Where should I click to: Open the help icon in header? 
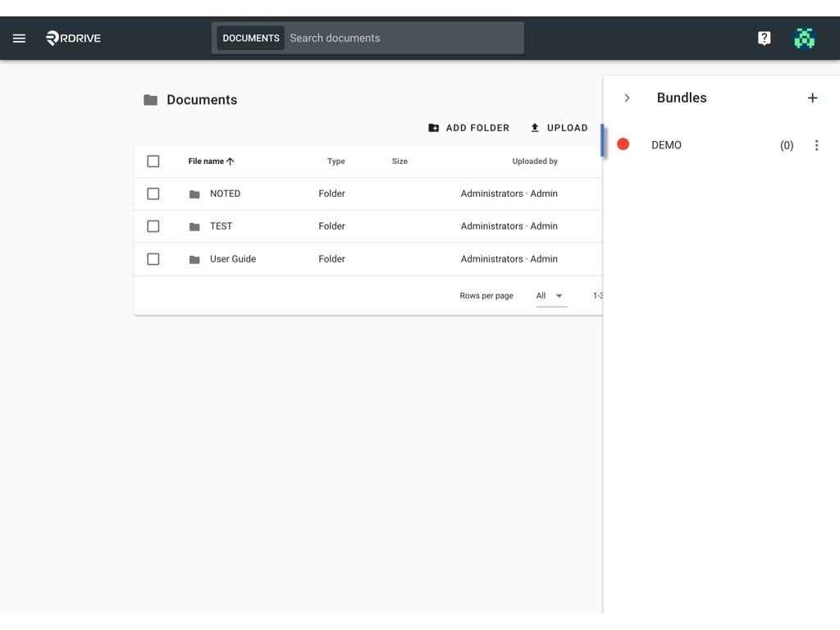(764, 38)
